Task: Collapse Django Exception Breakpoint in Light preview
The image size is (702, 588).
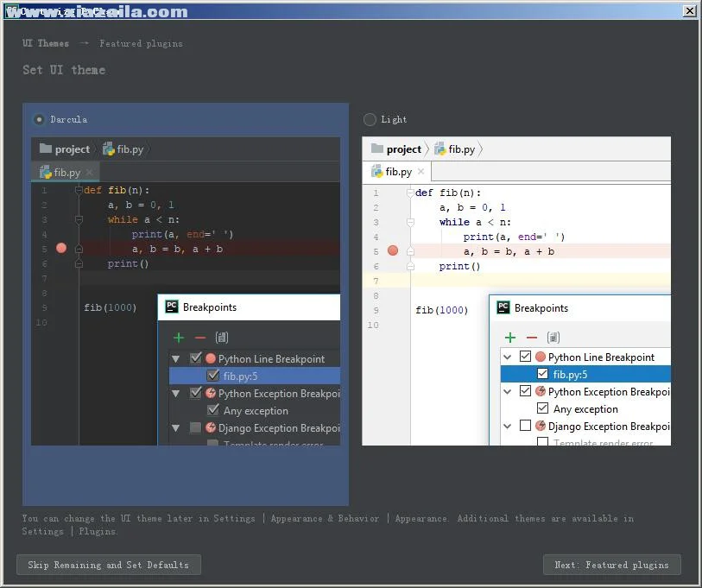Action: 507,426
